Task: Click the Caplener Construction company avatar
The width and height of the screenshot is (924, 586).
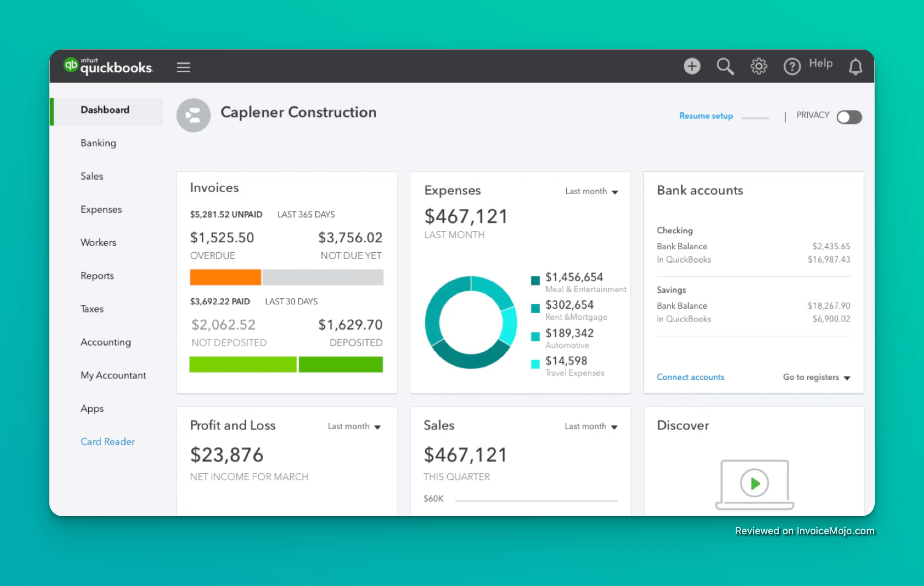Action: coord(193,115)
